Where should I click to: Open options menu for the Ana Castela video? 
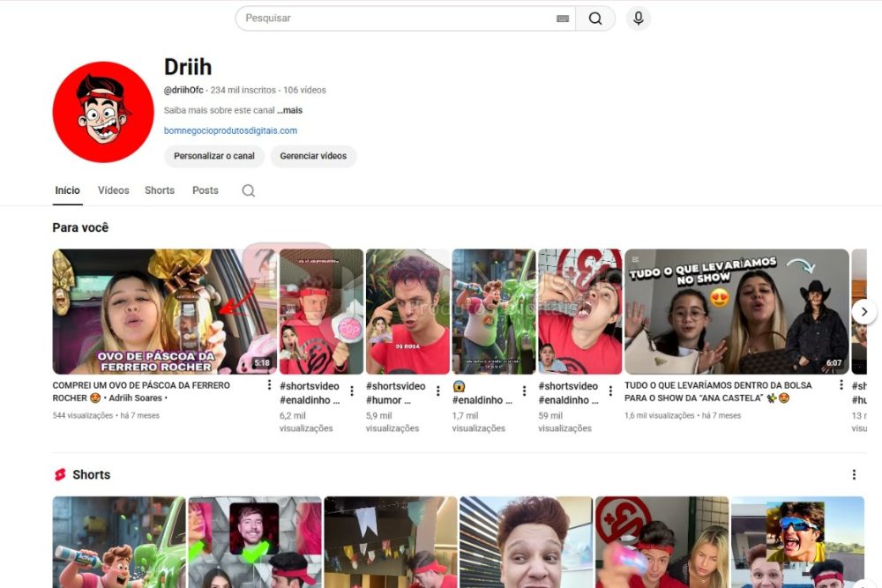tap(841, 385)
